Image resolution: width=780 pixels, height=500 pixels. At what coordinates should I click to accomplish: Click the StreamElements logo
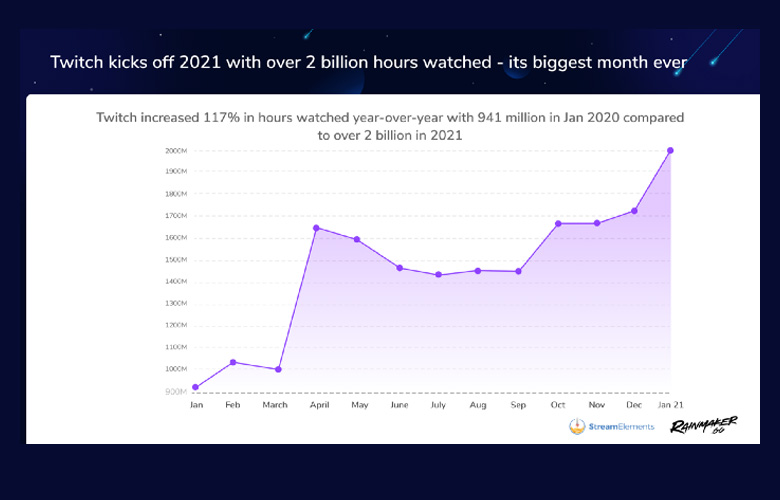pyautogui.click(x=612, y=426)
